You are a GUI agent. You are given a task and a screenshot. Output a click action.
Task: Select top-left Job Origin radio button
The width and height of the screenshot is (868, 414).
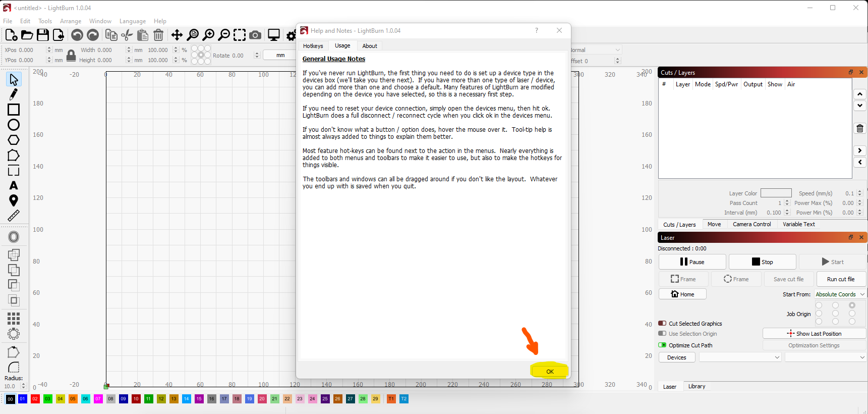pos(819,305)
